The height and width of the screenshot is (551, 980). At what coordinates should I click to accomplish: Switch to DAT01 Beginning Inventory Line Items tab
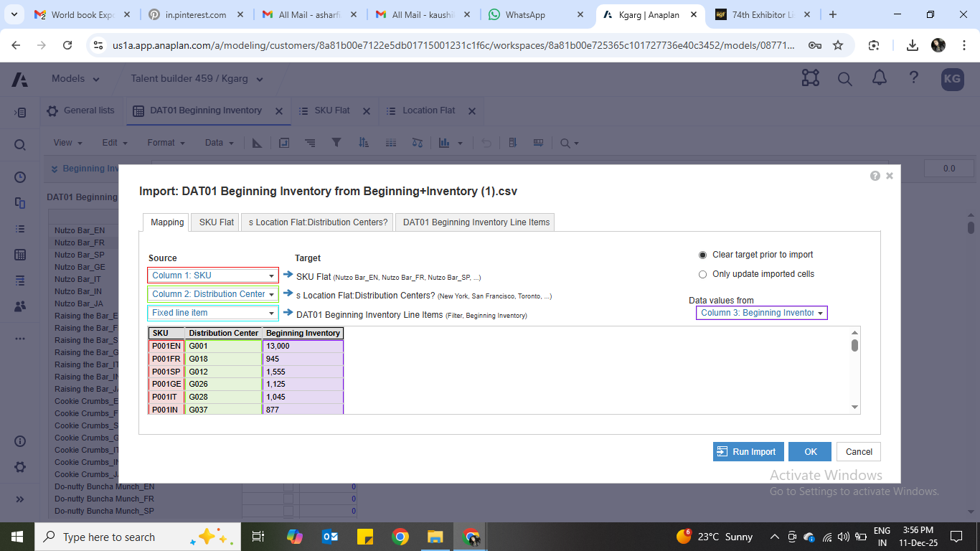tap(476, 222)
